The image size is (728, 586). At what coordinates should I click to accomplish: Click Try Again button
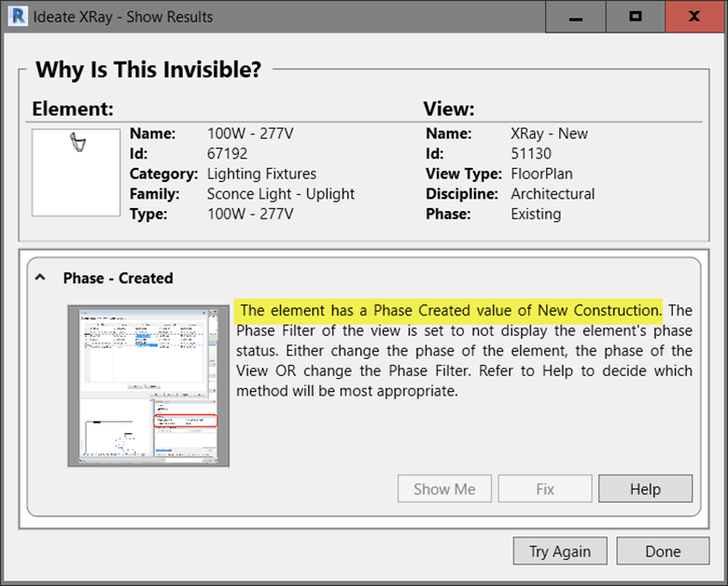click(560, 551)
